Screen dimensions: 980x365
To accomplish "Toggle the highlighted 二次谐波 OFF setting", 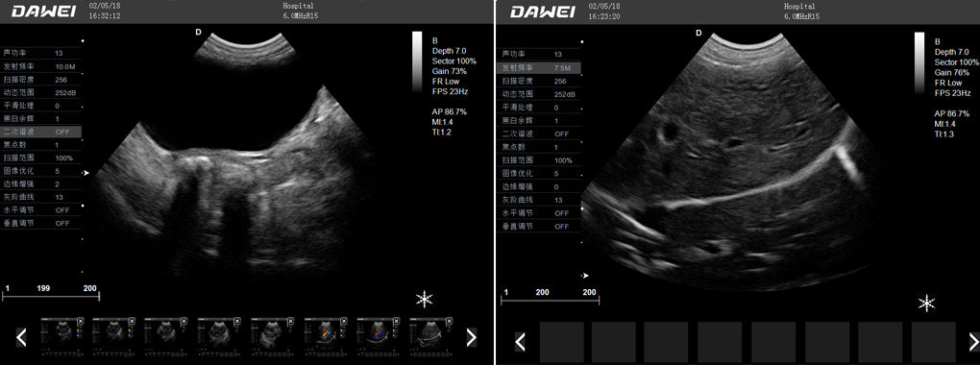I will point(41,132).
